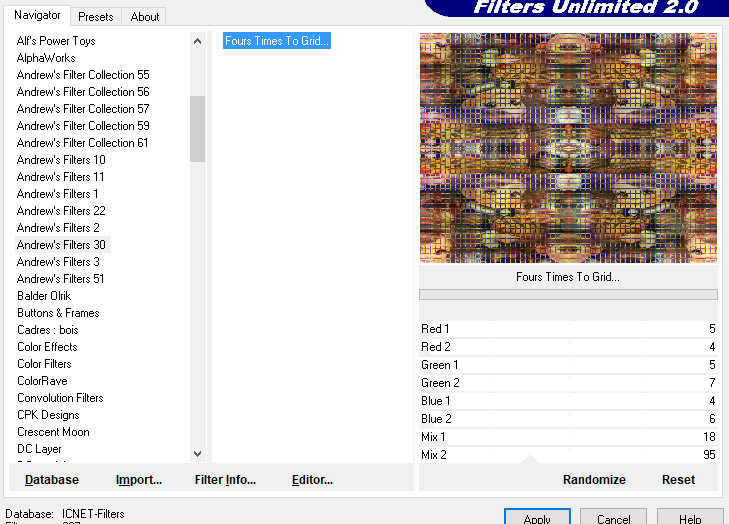Select Andrew's Filters 3
Viewport: 729px width, 524px height.
tap(58, 262)
